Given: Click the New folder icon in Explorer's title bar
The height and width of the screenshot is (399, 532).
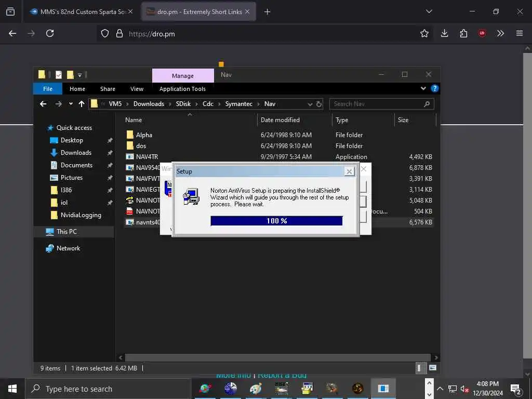Looking at the screenshot, I should coord(70,75).
